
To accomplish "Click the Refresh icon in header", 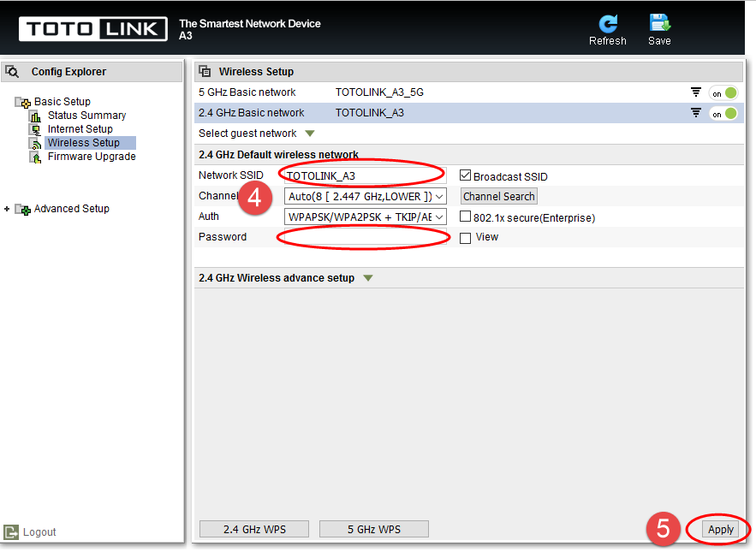I will 608,24.
